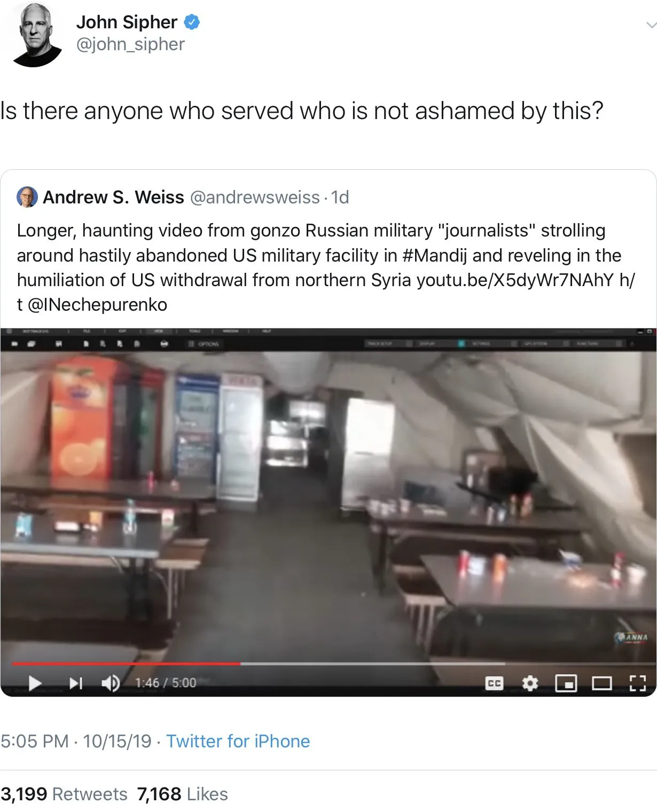This screenshot has height=812, width=657.
Task: Open video settings gear icon
Action: (x=530, y=683)
